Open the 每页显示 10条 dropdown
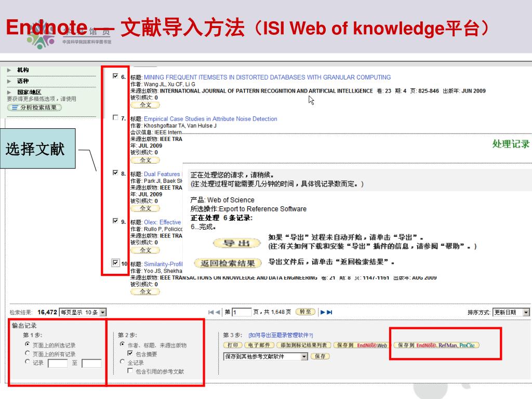The width and height of the screenshot is (532, 399). [83, 312]
